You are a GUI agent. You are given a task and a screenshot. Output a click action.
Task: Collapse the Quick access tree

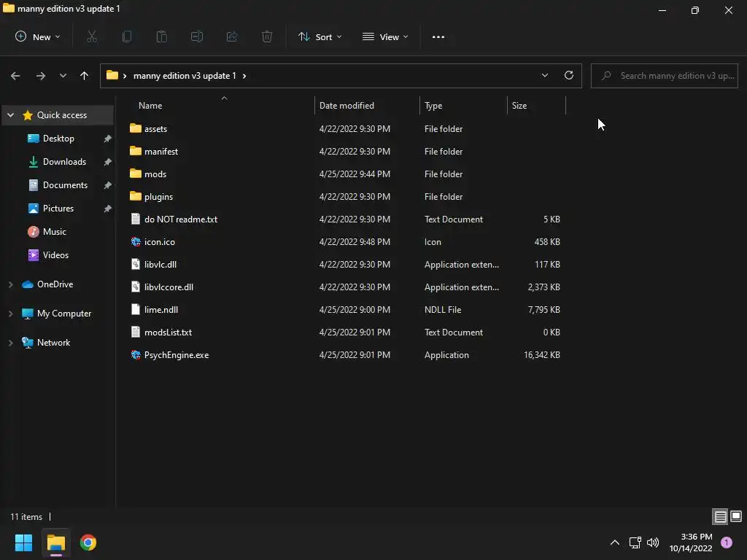(10, 115)
